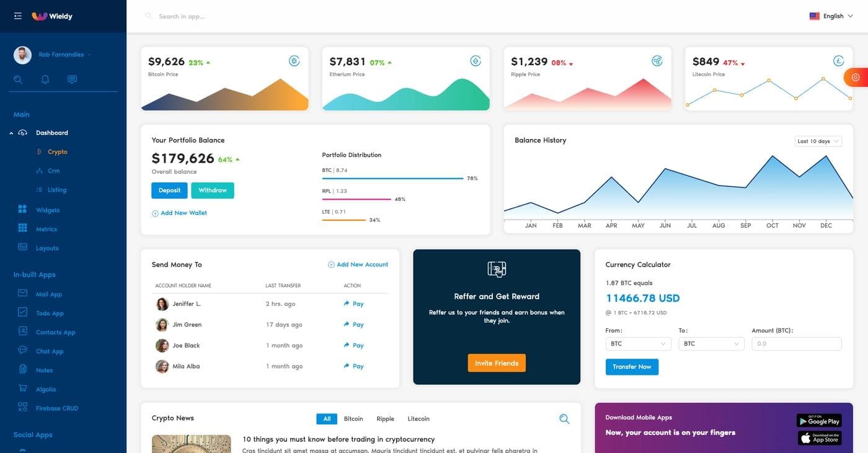Screen dimensions: 868x453
Task: Click the Crypto News search icon
Action: (x=564, y=419)
